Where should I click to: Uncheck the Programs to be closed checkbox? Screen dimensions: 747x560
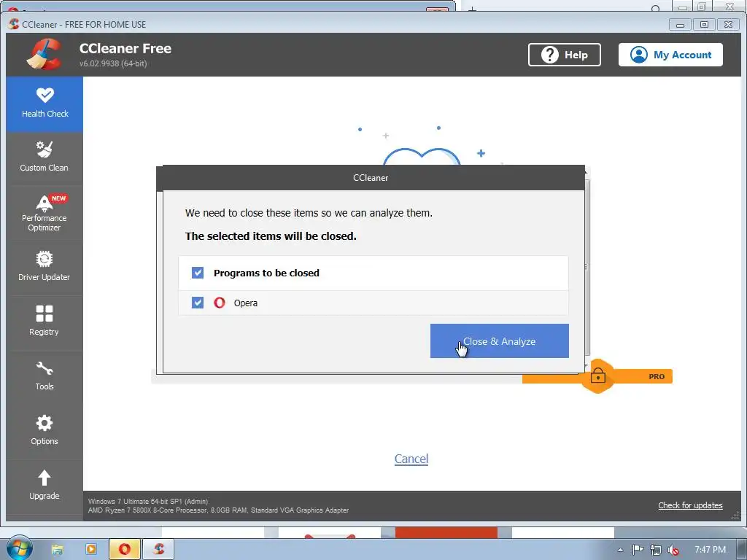[x=197, y=273]
